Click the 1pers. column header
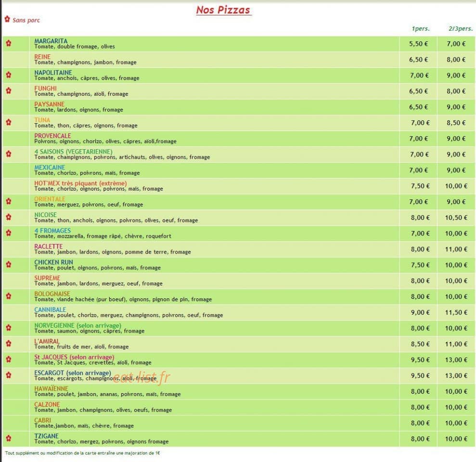The image size is (476, 462). [421, 28]
